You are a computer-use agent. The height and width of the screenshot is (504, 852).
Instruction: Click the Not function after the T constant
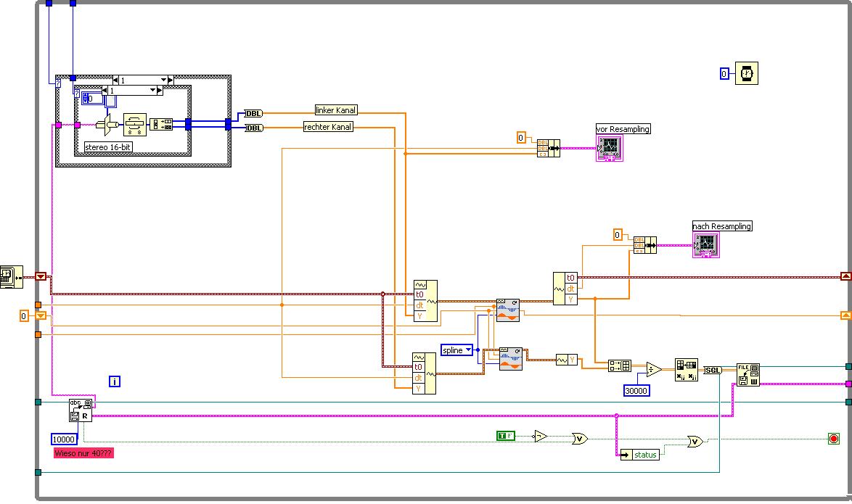[540, 436]
